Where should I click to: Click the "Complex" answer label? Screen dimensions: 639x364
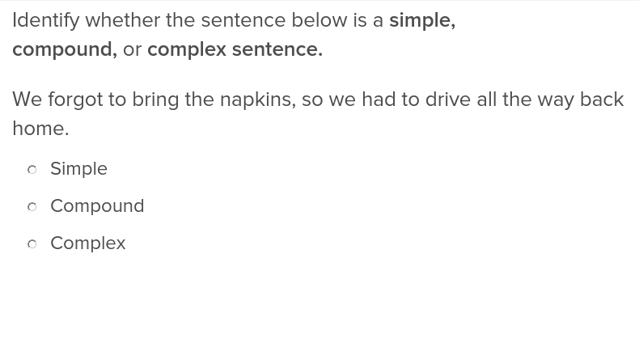click(87, 243)
